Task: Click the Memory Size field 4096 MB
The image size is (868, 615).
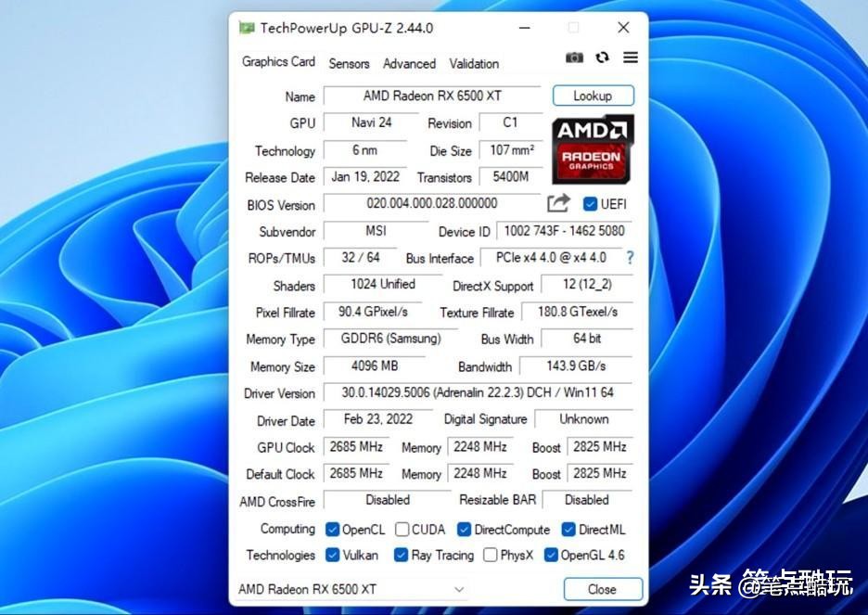Action: [375, 365]
